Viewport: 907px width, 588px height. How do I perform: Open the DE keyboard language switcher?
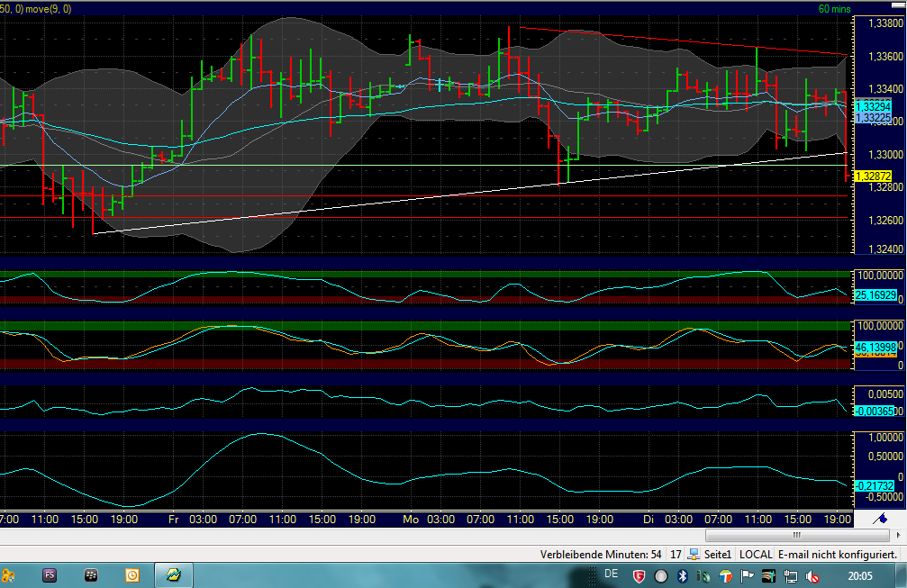tap(610, 575)
